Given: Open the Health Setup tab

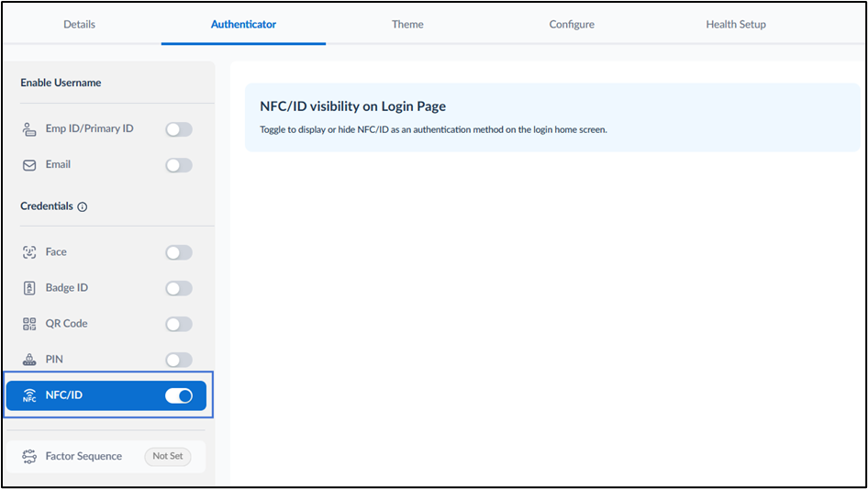Looking at the screenshot, I should coord(736,25).
